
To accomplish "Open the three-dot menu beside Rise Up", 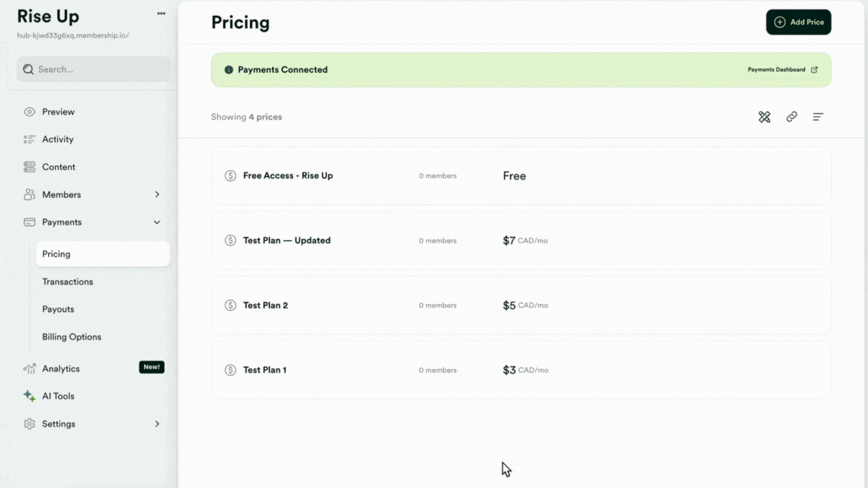I will point(160,12).
